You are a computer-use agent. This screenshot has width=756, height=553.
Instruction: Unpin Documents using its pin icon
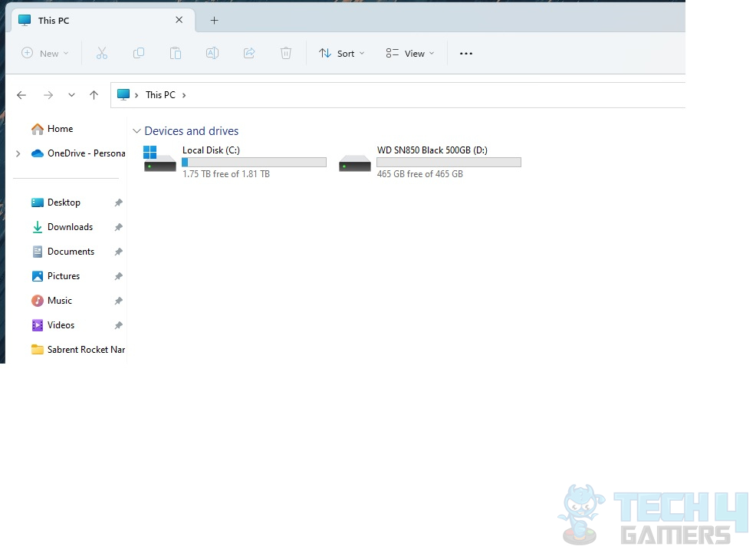tap(118, 252)
